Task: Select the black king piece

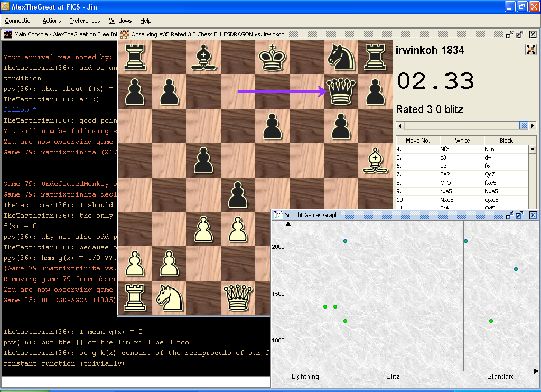Action: tap(272, 57)
